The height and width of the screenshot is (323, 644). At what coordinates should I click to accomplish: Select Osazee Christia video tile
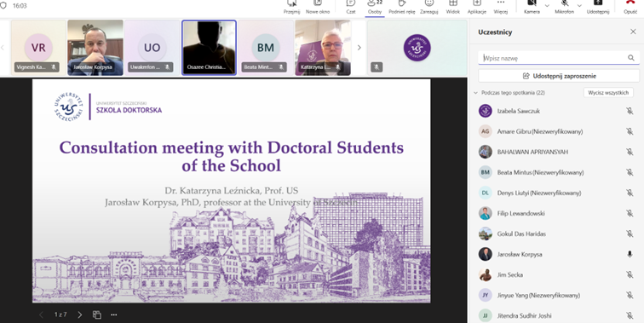209,48
